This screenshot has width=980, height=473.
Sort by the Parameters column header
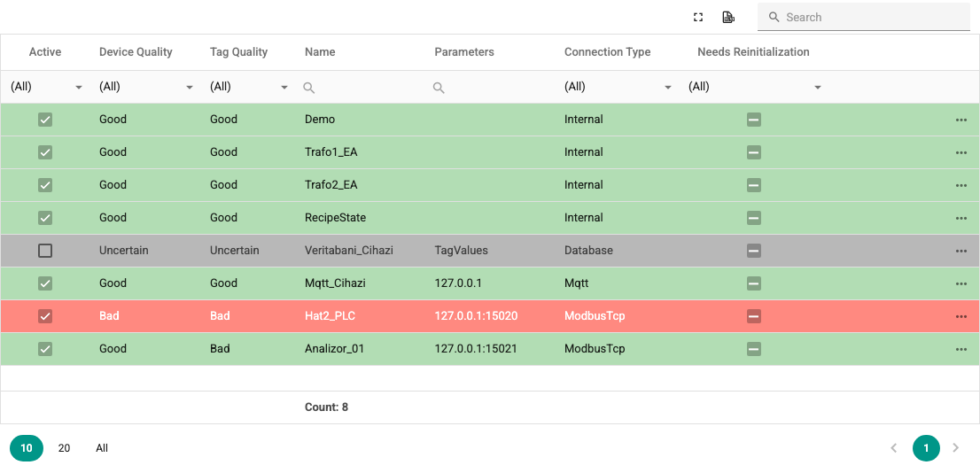click(464, 52)
